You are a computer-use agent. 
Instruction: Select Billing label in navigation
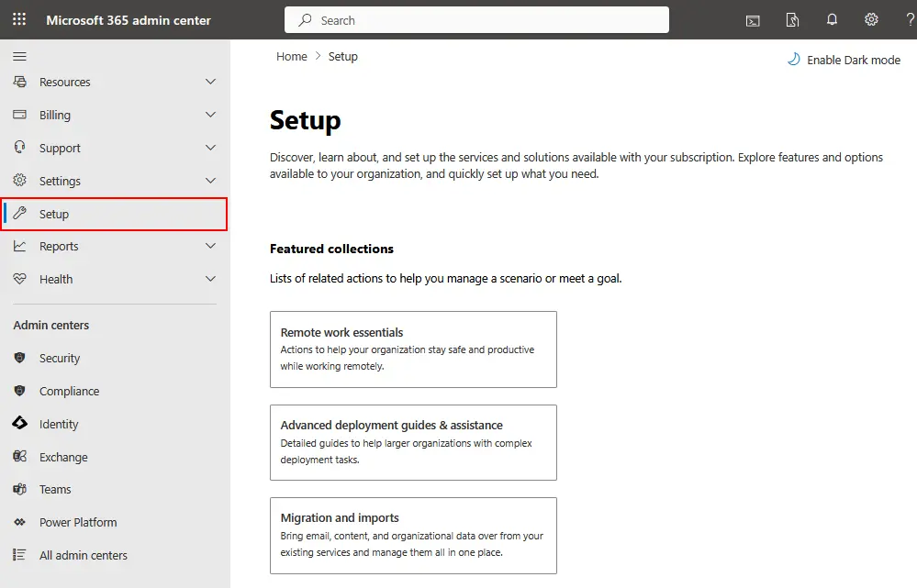(55, 116)
